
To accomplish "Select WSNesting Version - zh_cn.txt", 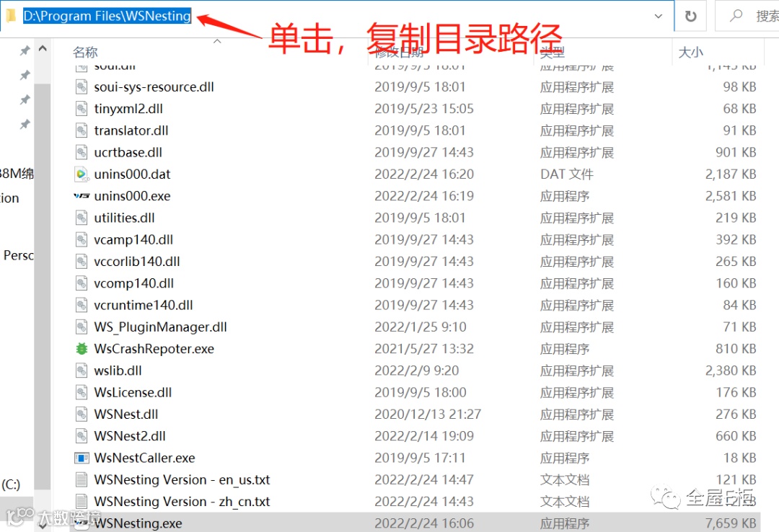I will (x=182, y=502).
